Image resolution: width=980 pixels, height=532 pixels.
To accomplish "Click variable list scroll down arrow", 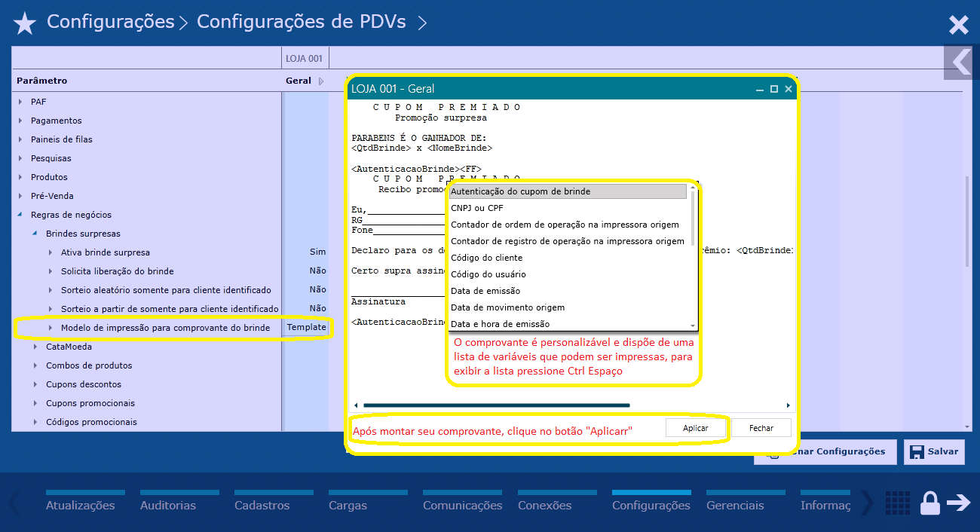I will tap(693, 326).
